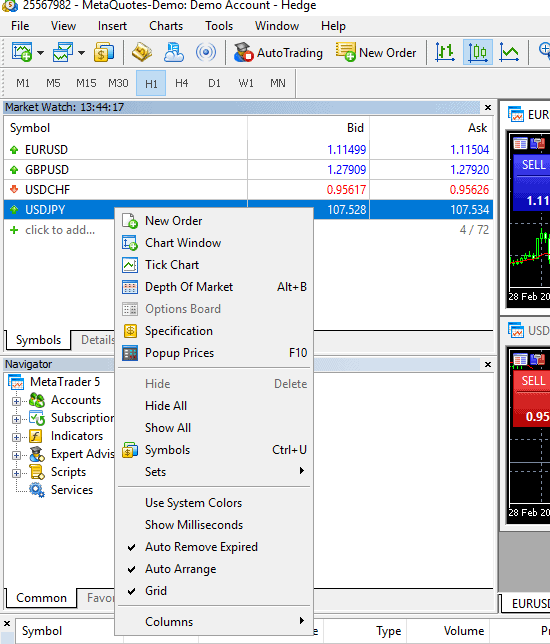Screen dimensions: 550x644
Task: Click the Subscriptions icon in Navigator
Action: 37,418
